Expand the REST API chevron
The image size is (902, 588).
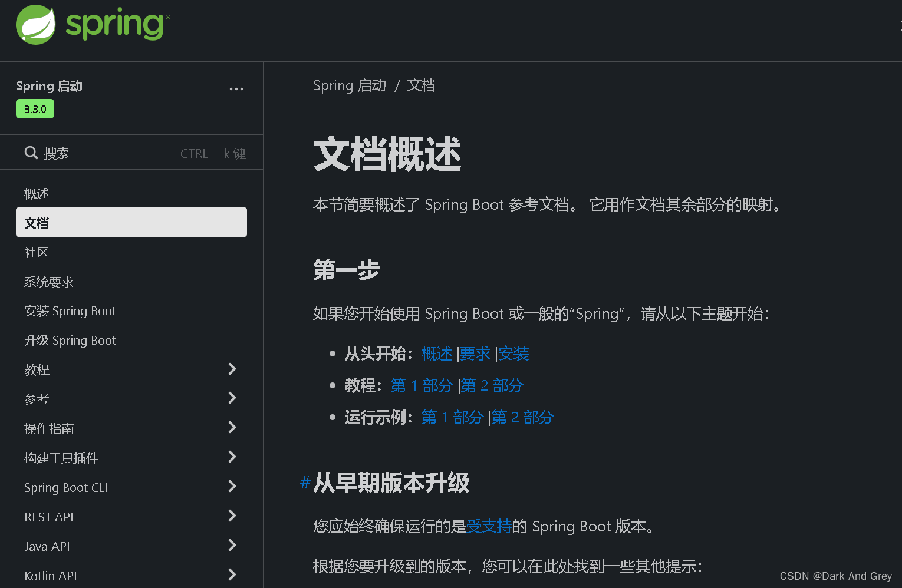click(232, 516)
